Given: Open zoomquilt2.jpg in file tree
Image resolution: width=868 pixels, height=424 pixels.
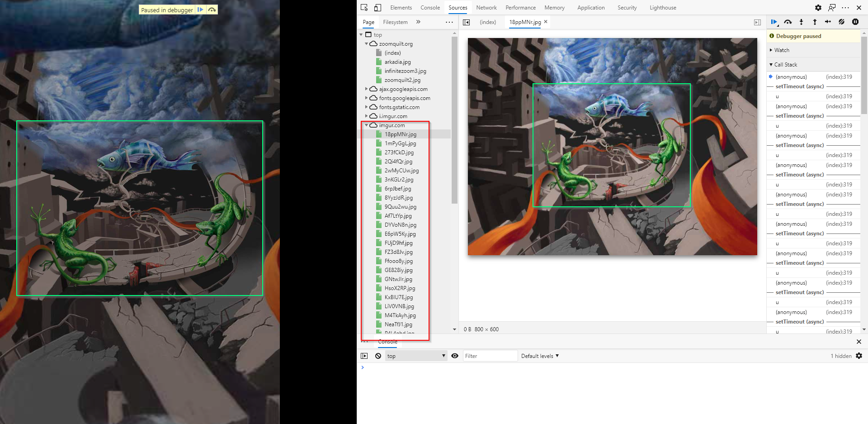Looking at the screenshot, I should 402,80.
